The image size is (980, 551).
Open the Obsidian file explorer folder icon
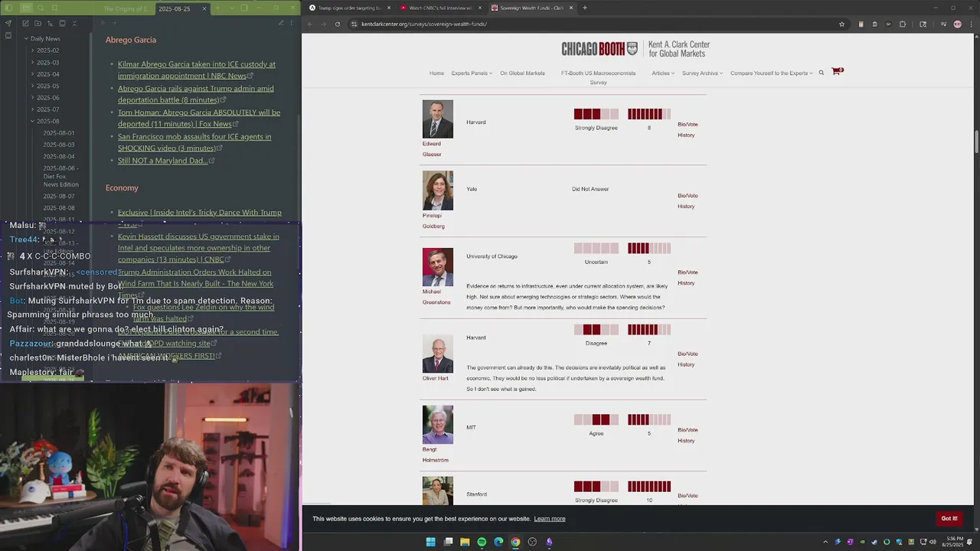25,8
